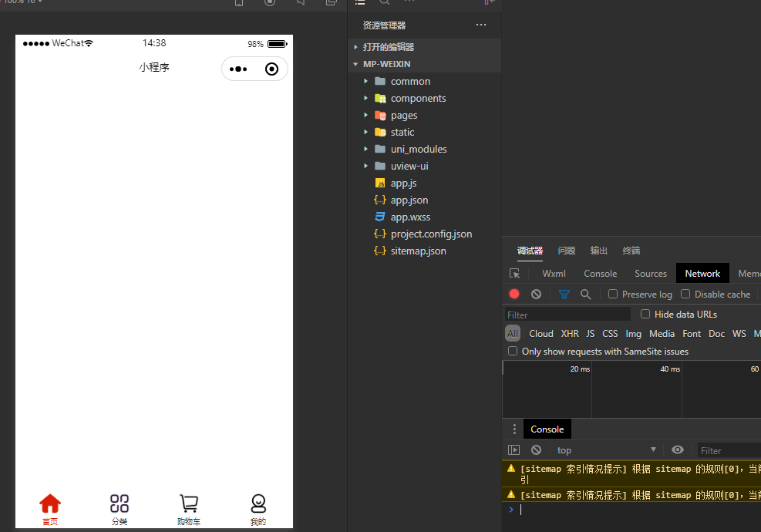Viewport: 761px width, 532px height.
Task: Tap the red Home tab bar icon
Action: coord(50,504)
